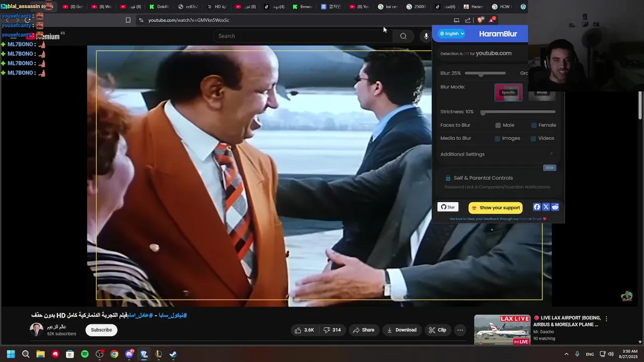Switch to the Dok4V Kick tab

coord(158,7)
